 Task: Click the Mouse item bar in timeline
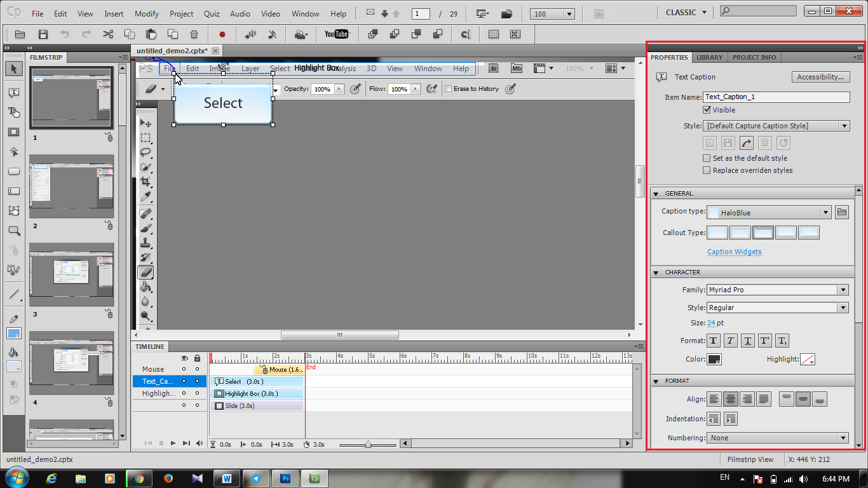pyautogui.click(x=279, y=369)
